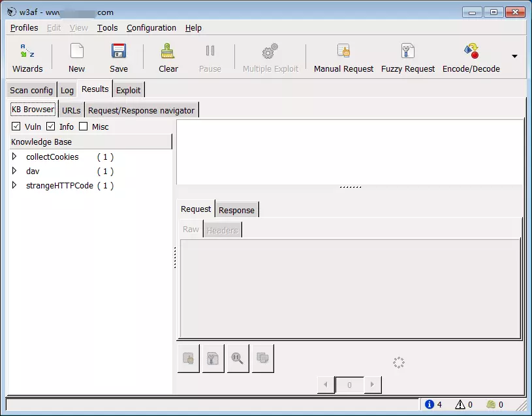Image resolution: width=532 pixels, height=416 pixels.
Task: Toggle the Vuln checkbox
Action: pyautogui.click(x=16, y=126)
